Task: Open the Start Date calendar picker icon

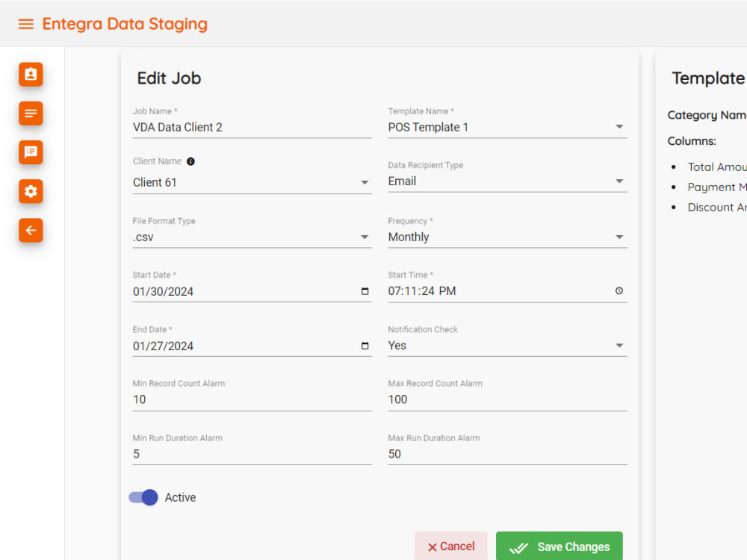Action: tap(365, 291)
